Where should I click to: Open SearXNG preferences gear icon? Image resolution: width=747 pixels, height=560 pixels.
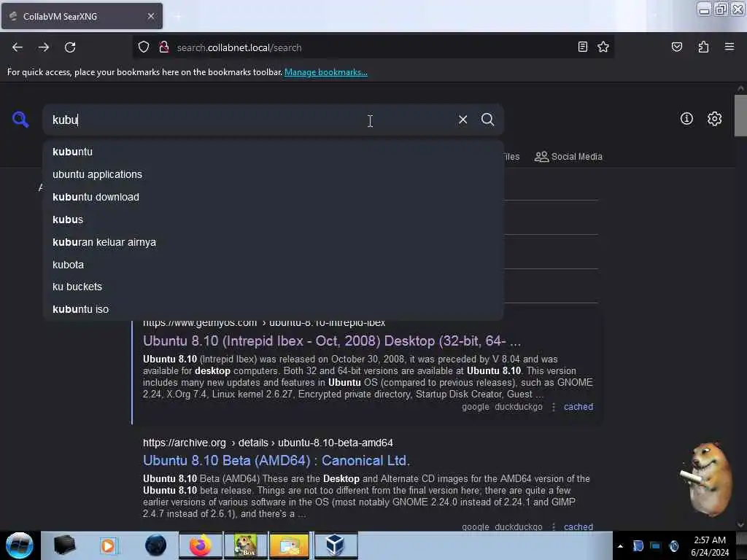click(714, 119)
